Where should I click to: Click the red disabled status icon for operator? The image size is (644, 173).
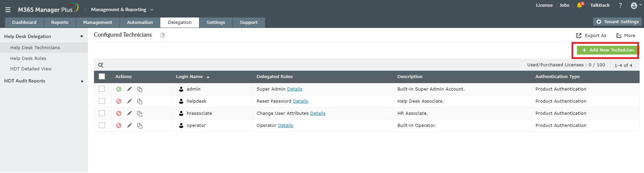coord(119,126)
